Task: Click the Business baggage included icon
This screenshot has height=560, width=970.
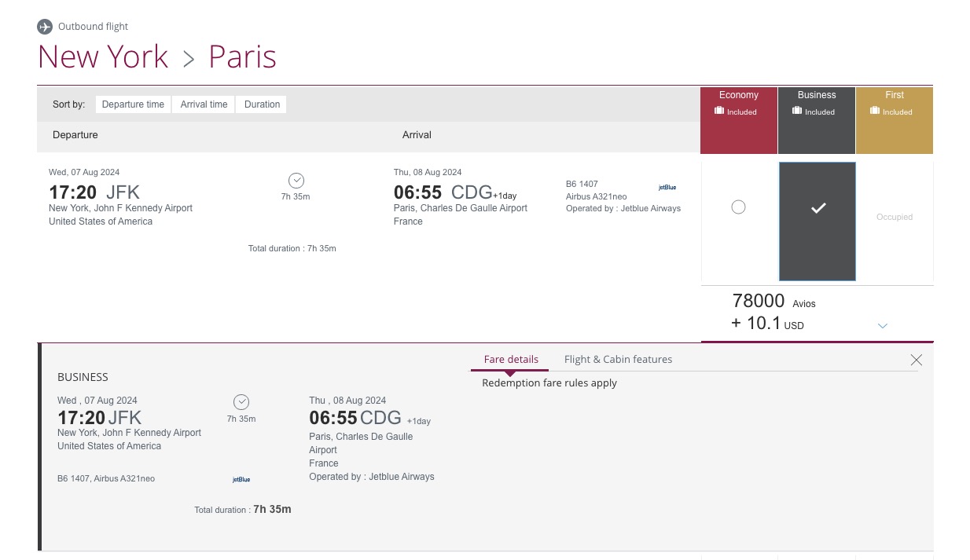Action: [797, 112]
